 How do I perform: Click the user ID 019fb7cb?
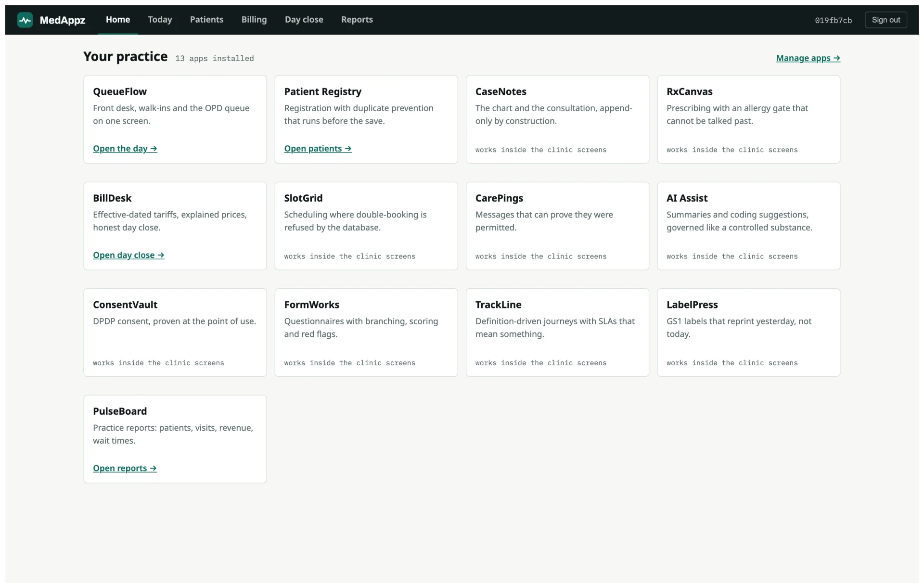click(833, 20)
